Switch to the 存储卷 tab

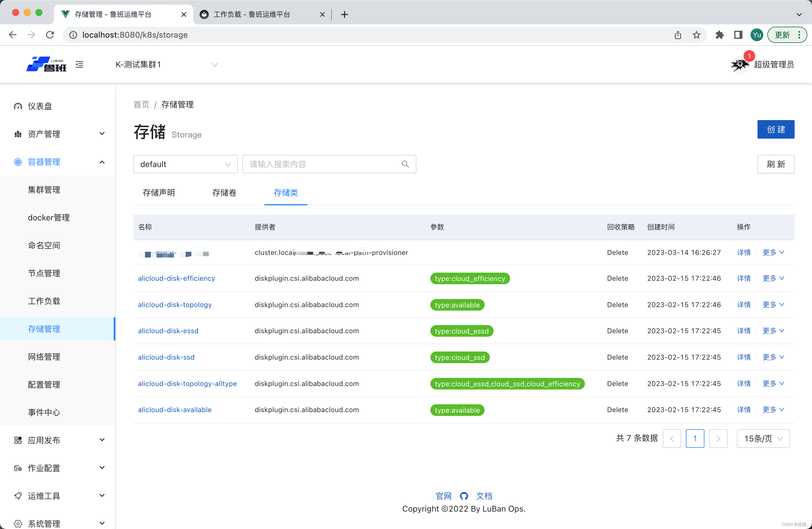[224, 193]
